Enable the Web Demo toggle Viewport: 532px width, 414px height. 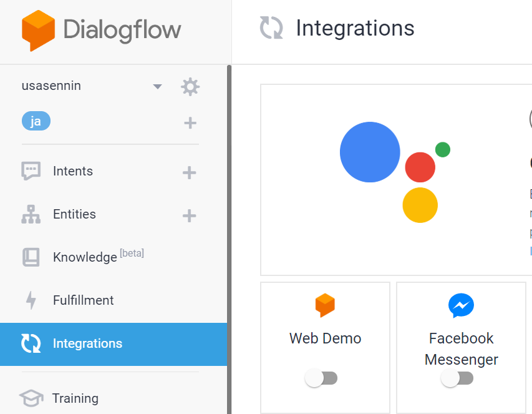(322, 378)
